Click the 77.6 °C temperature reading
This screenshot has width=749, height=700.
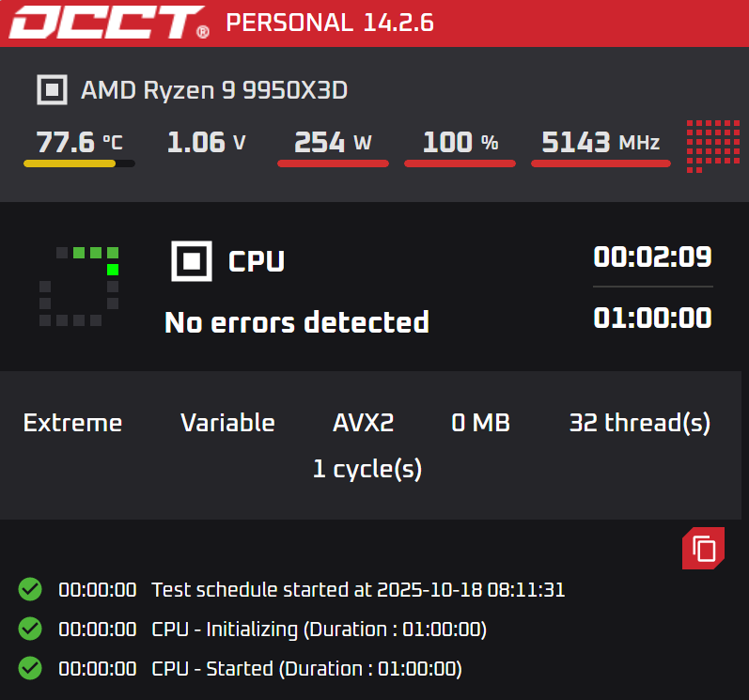click(x=79, y=143)
